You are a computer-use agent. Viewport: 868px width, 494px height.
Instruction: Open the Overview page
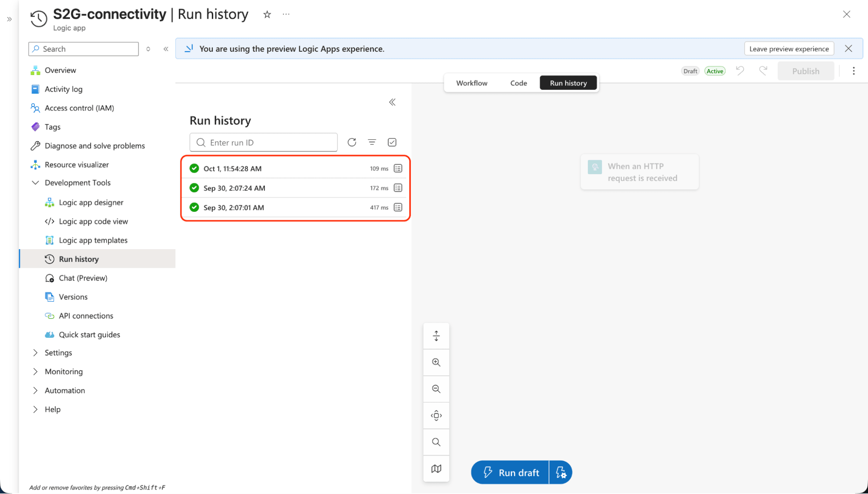coord(60,70)
